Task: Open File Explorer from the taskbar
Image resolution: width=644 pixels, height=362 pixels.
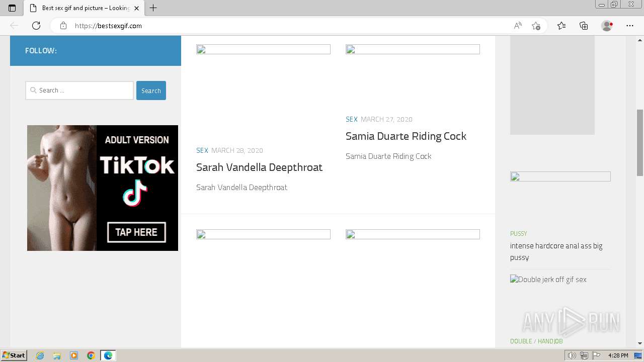Action: point(57,355)
